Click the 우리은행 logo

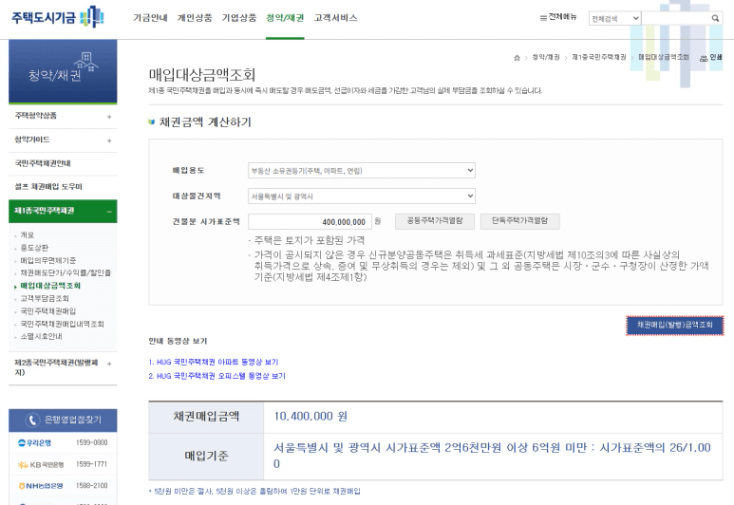[35, 443]
